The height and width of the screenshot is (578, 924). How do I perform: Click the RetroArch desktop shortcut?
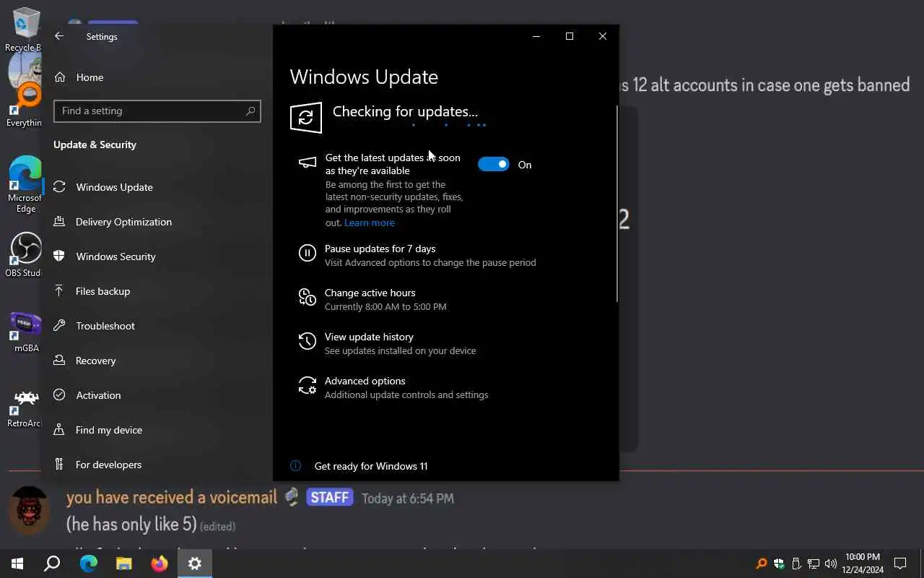coord(25,407)
